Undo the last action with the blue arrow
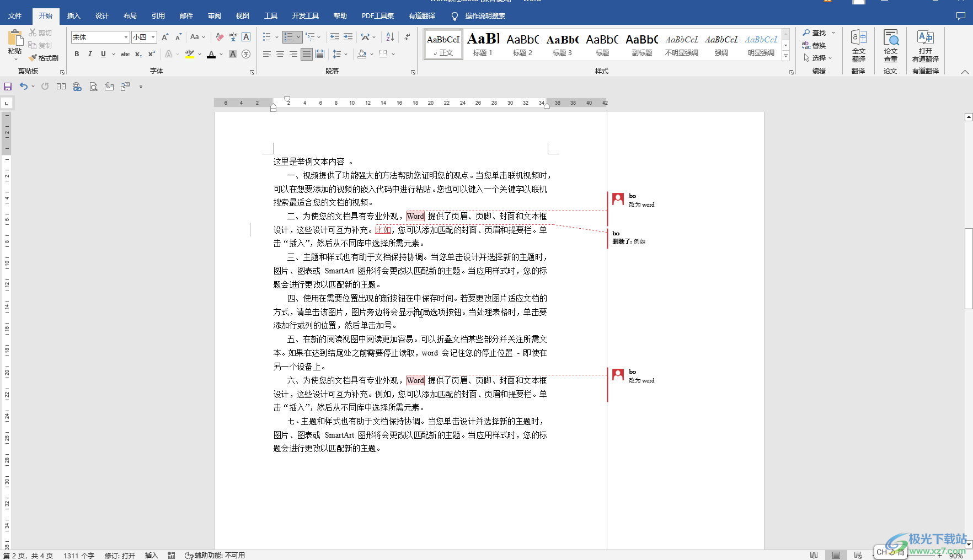This screenshot has height=560, width=973. (x=24, y=86)
